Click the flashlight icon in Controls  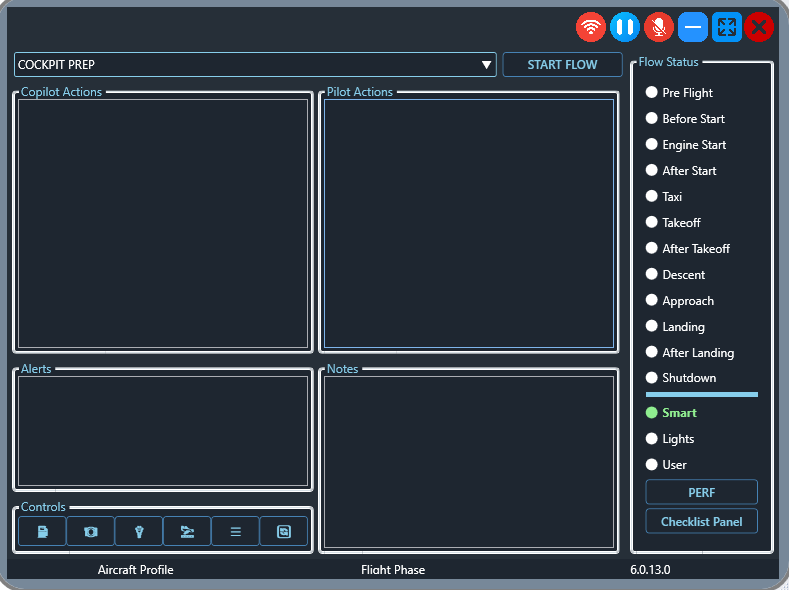[x=139, y=531]
